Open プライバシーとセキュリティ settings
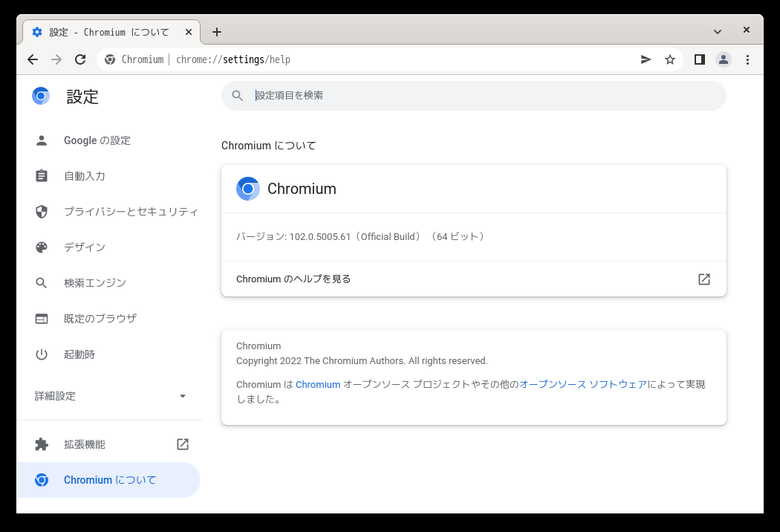 [109, 212]
